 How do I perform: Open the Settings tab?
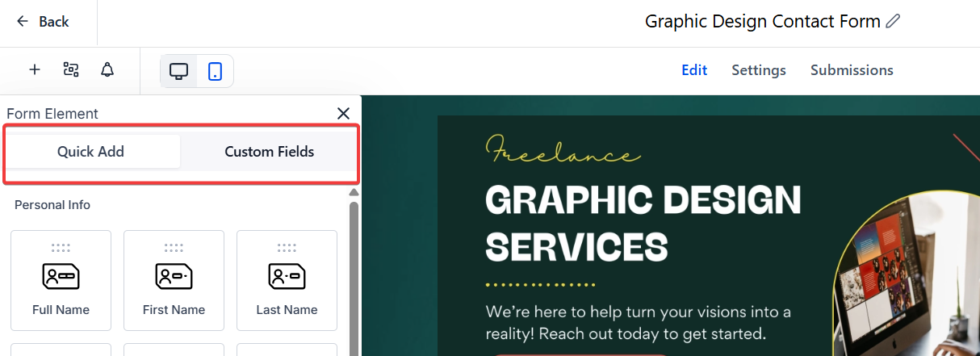[759, 70]
